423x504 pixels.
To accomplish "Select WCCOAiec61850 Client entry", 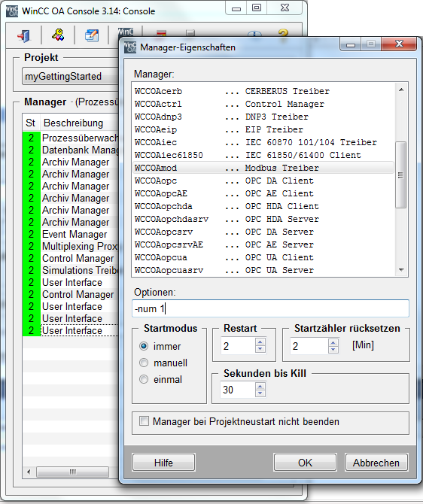I will tap(263, 155).
